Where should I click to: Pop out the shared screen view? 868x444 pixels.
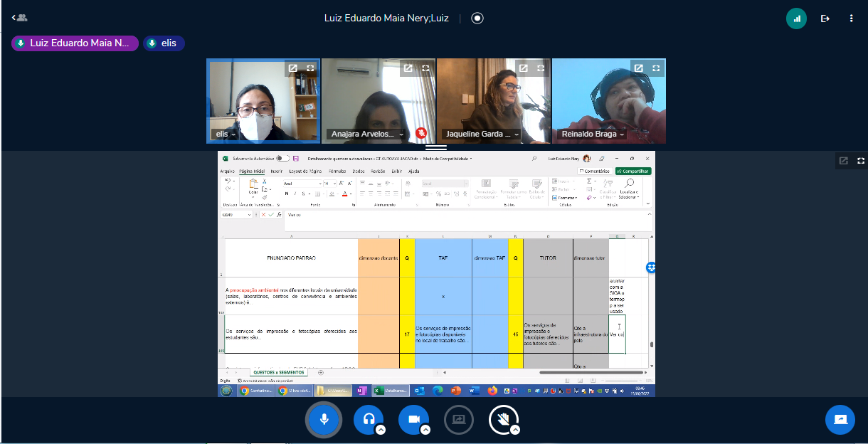click(844, 161)
